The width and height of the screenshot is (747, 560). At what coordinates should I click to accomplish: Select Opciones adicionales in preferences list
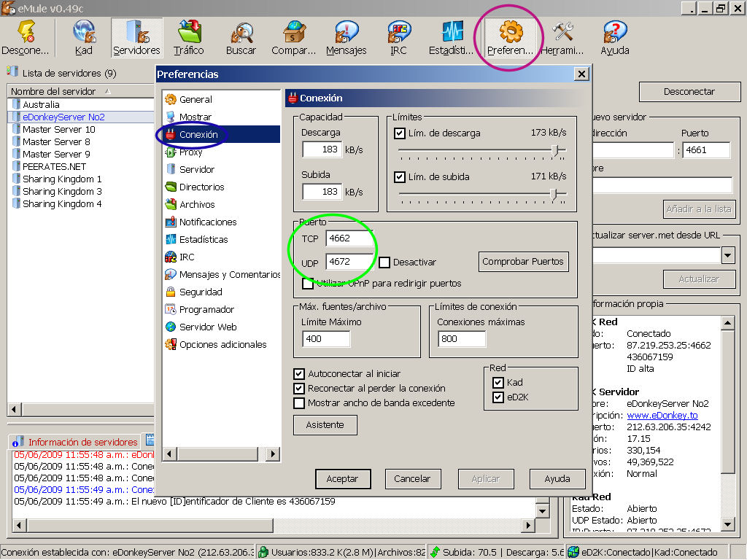[222, 344]
